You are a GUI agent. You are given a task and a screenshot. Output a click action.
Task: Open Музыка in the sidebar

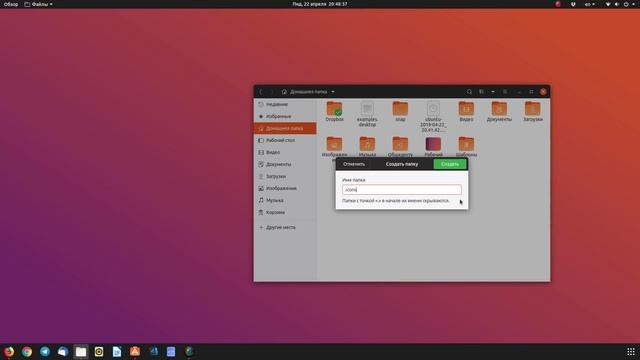click(285, 200)
